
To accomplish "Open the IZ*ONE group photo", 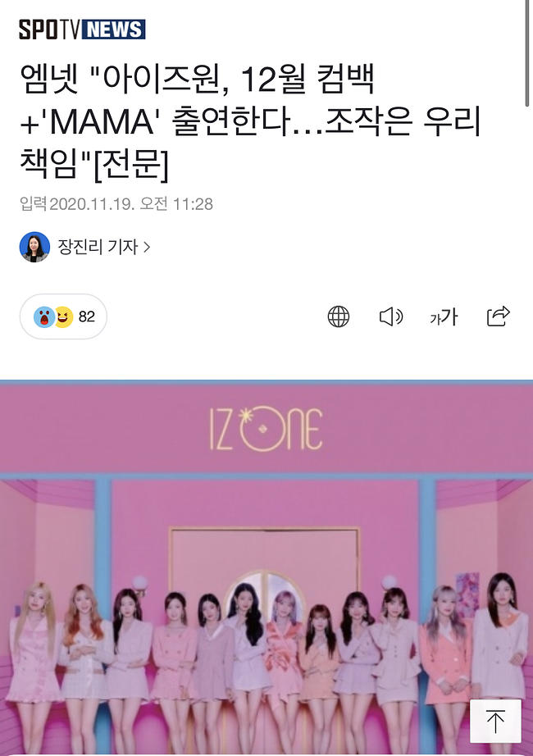I will (266, 567).
